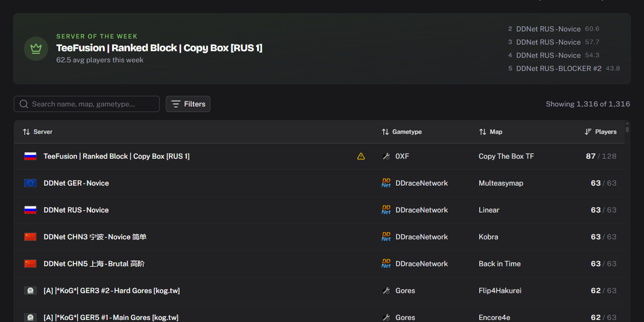This screenshot has height=322, width=644.
Task: Sort table by Players column
Action: click(601, 131)
